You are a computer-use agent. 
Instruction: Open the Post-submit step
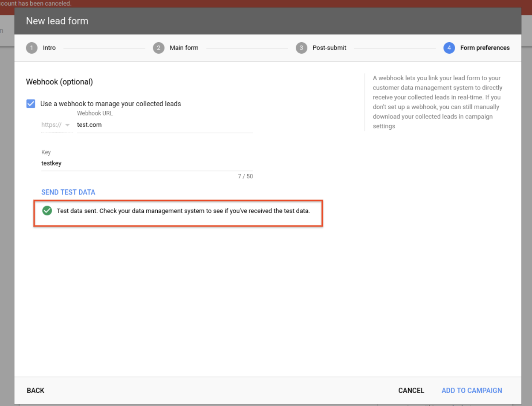(329, 48)
